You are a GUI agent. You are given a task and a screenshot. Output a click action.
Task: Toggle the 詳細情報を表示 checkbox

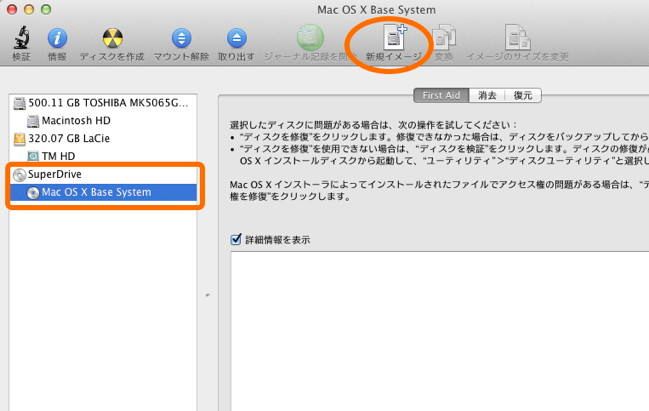236,239
